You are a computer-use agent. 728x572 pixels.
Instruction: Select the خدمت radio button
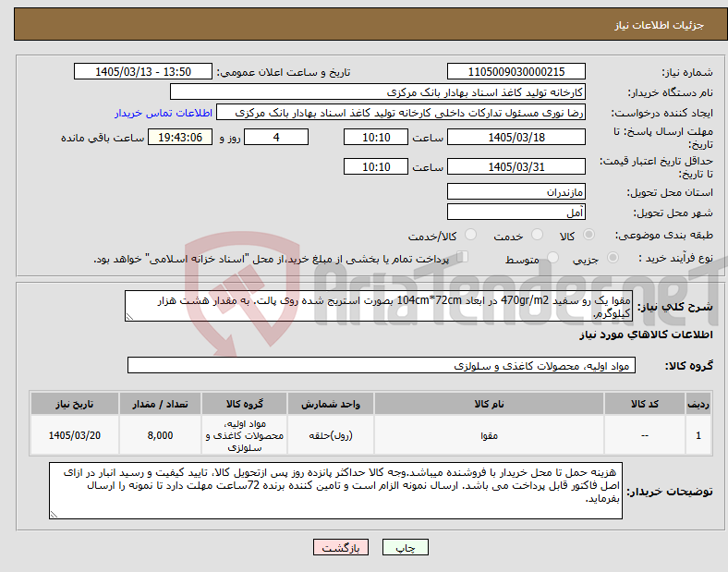click(x=537, y=235)
